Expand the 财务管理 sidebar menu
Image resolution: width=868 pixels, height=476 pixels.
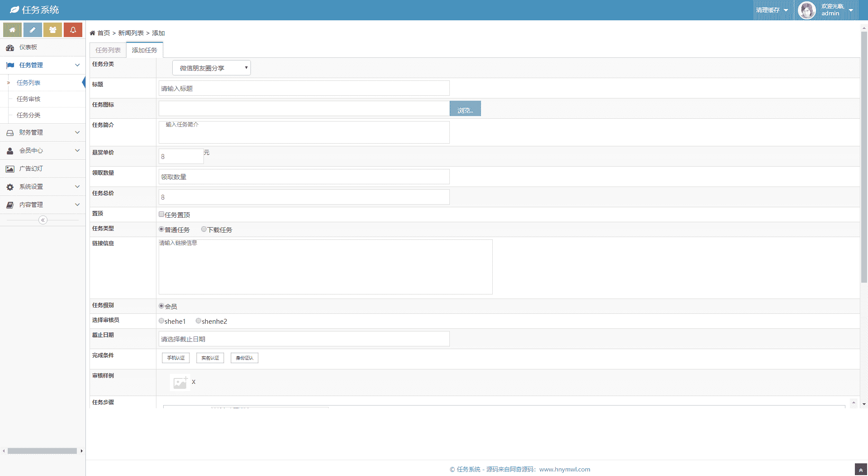(42, 132)
